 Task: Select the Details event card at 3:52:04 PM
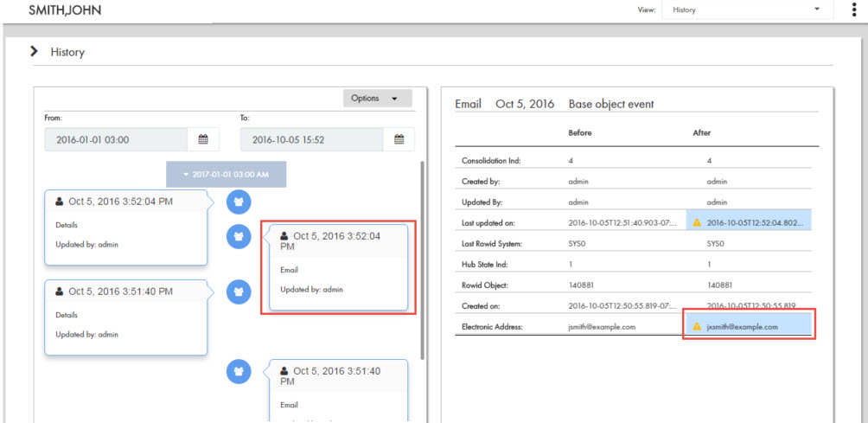pyautogui.click(x=125, y=228)
